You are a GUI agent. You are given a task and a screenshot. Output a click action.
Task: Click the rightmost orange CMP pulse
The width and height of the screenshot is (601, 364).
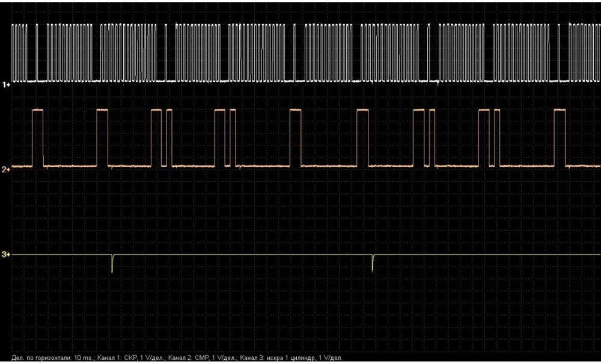pos(560,137)
